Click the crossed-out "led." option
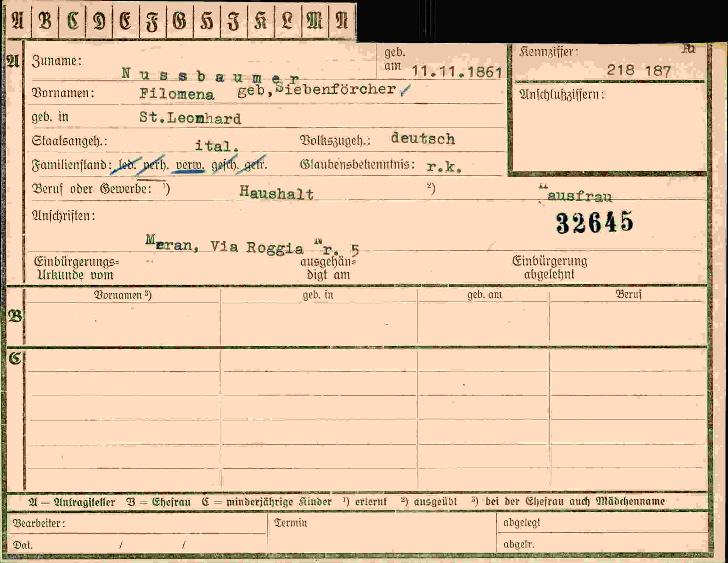 click(127, 165)
